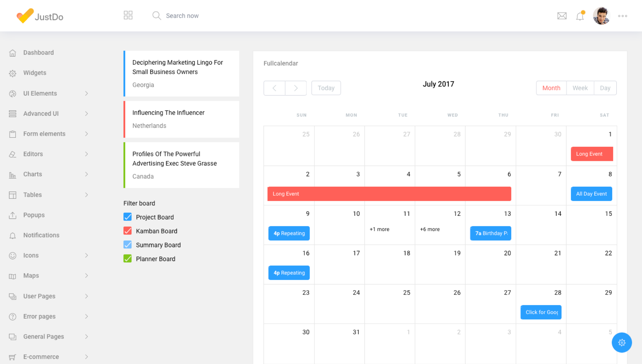
Task: Expand the UI Elements submenu chevron
Action: 86,93
